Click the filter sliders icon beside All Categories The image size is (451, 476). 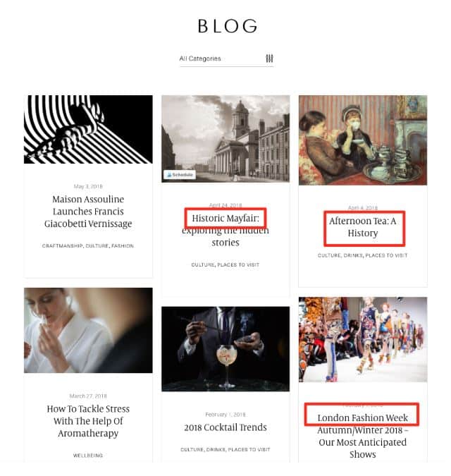pos(269,59)
